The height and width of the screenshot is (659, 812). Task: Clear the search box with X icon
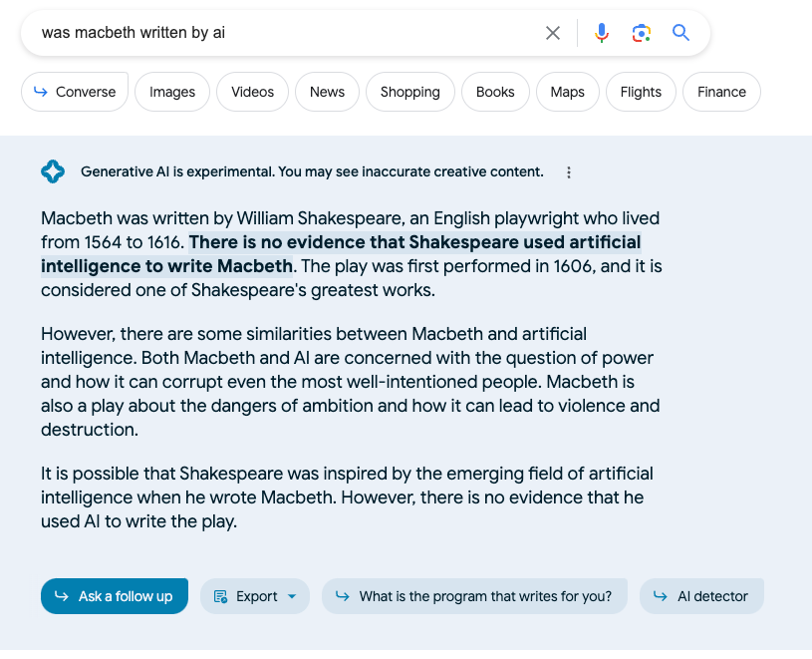click(x=553, y=33)
